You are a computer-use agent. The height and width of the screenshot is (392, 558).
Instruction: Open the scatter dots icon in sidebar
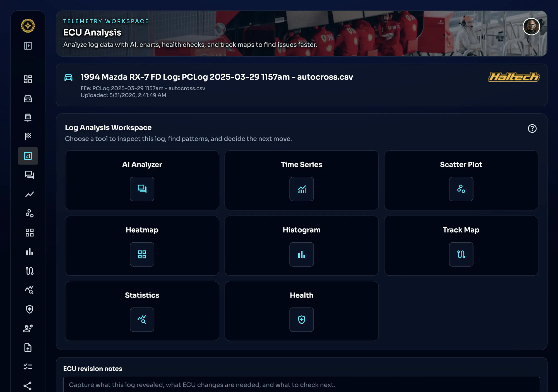(x=30, y=213)
